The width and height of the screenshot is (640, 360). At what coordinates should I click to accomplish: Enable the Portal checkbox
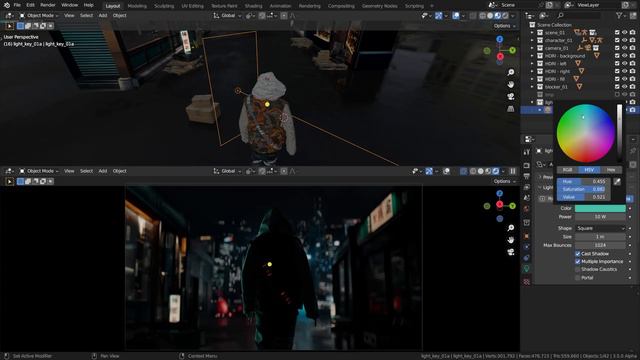pos(578,278)
